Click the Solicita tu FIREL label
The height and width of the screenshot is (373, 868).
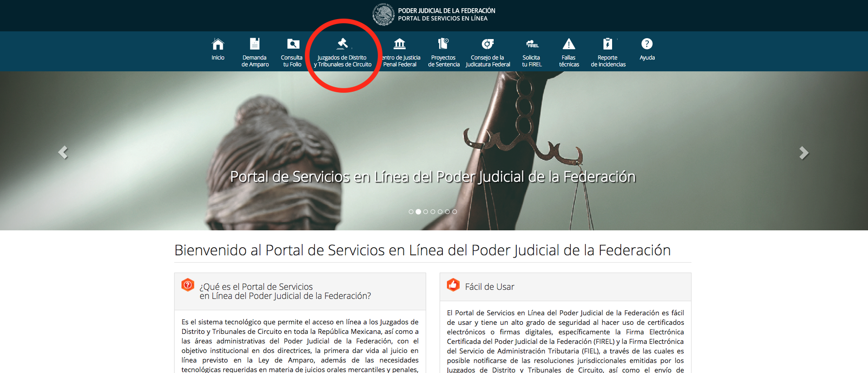[x=532, y=61]
